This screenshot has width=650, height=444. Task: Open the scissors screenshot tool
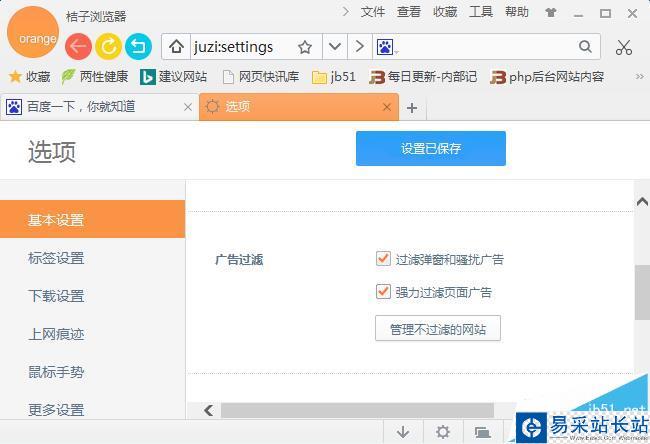(x=623, y=48)
